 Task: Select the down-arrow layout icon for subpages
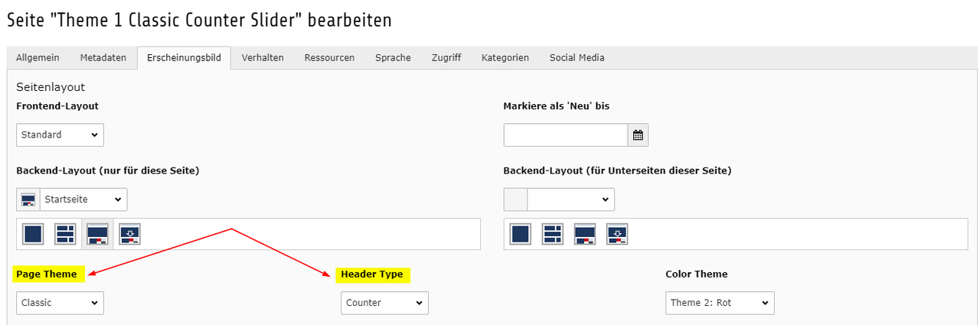click(617, 234)
